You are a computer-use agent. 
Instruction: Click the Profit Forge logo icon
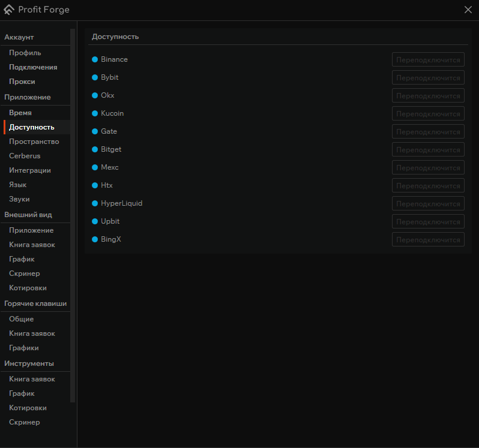pos(9,10)
